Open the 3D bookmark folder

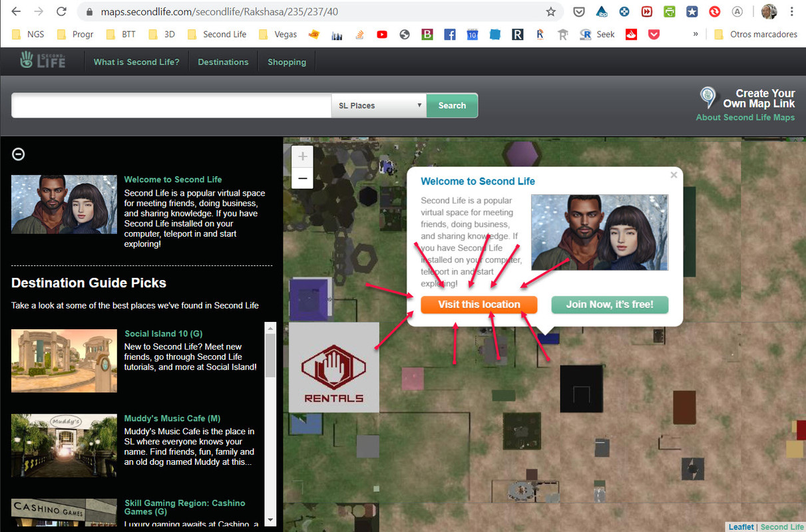coord(162,35)
